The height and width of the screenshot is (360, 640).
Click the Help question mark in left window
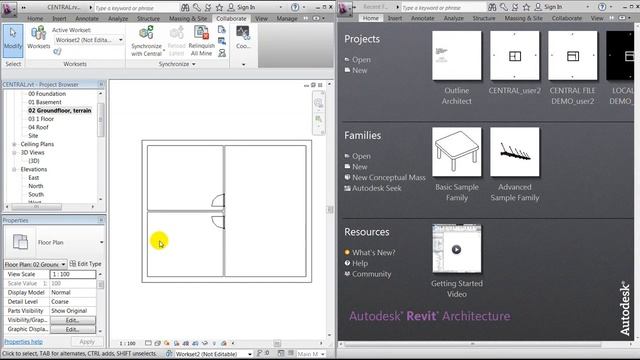(295, 7)
